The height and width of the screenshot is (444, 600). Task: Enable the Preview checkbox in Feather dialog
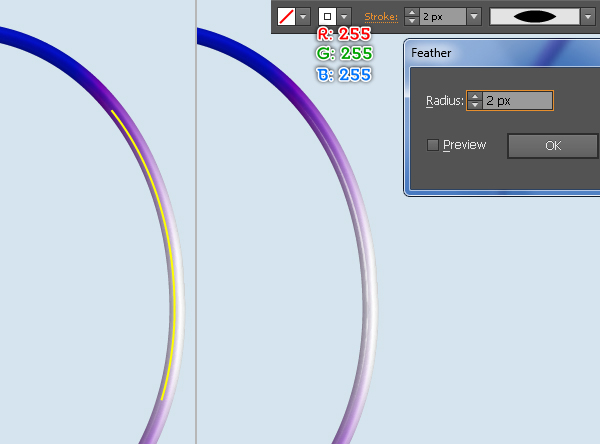pos(433,145)
